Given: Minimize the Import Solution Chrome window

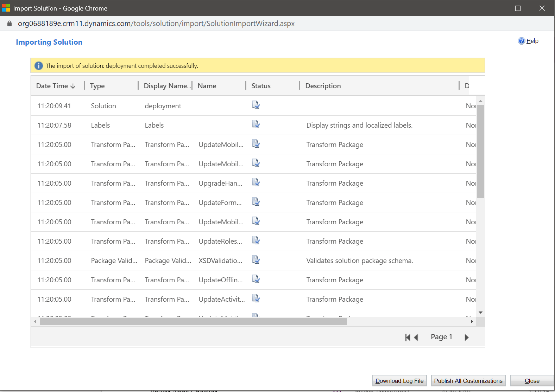Looking at the screenshot, I should [x=494, y=8].
